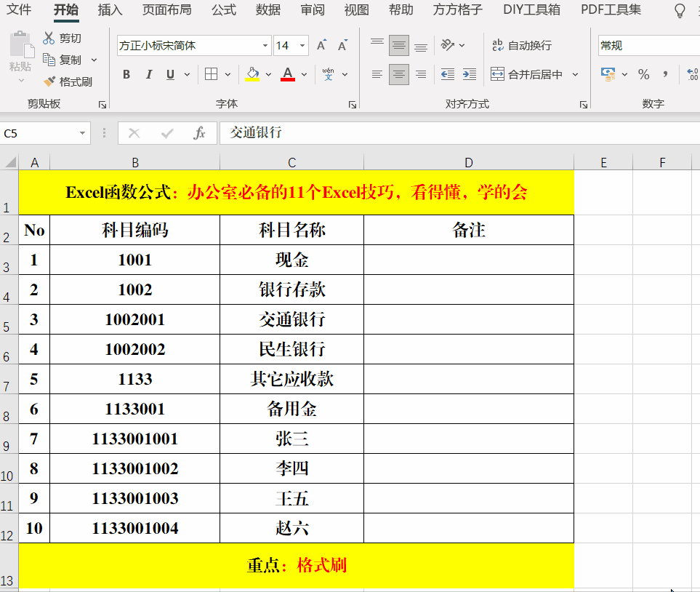The width and height of the screenshot is (700, 592).
Task: Expand the Copy options arrow
Action: pos(94,60)
